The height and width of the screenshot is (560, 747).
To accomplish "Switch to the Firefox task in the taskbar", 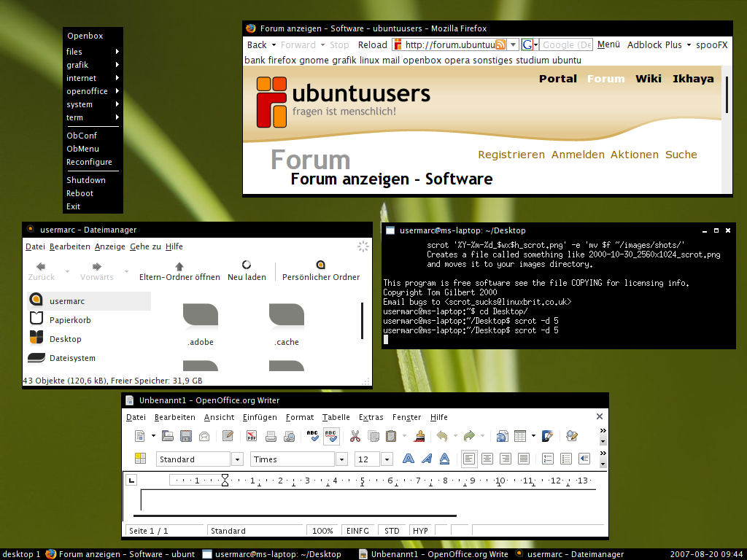I will (120, 554).
